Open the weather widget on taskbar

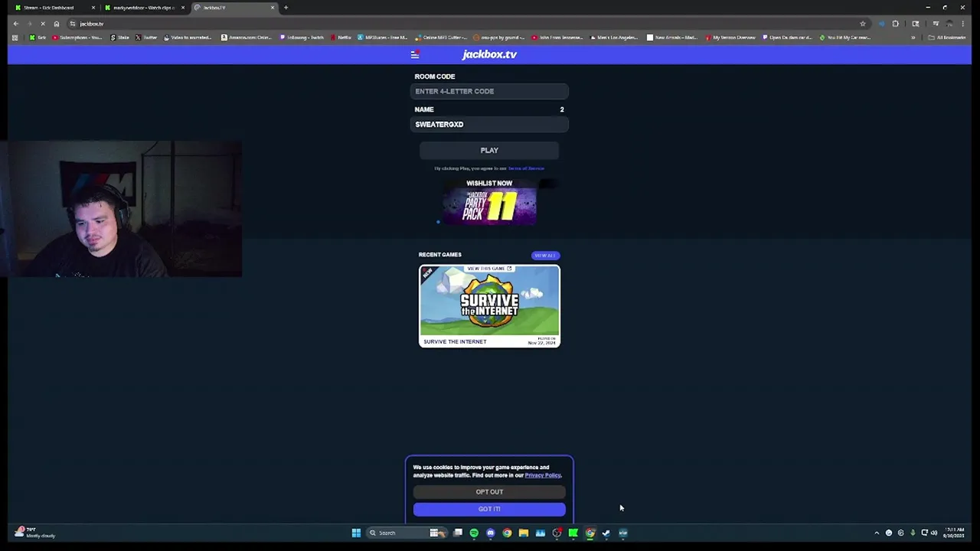click(36, 533)
